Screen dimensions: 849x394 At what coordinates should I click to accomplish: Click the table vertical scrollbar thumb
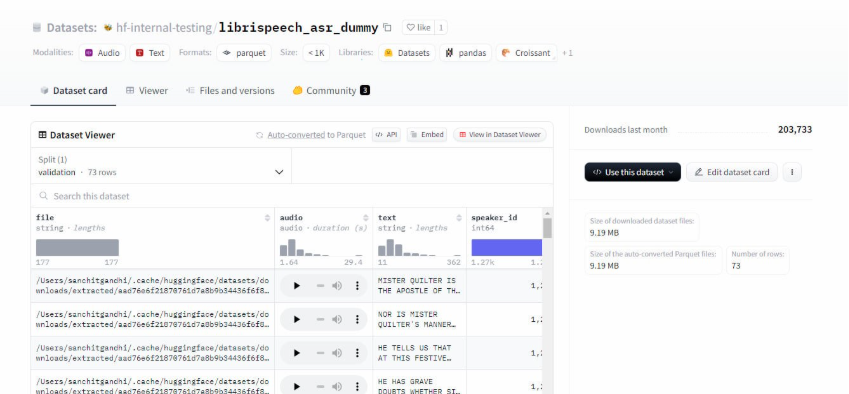coord(547,228)
